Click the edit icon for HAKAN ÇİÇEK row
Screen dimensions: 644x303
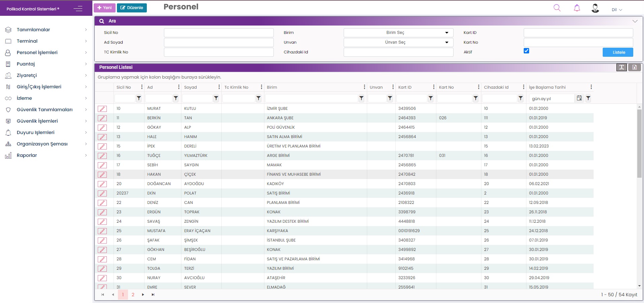pyautogui.click(x=102, y=174)
